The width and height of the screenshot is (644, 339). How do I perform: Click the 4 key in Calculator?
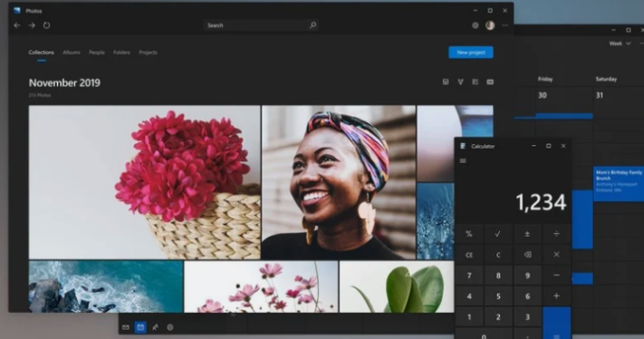(468, 295)
